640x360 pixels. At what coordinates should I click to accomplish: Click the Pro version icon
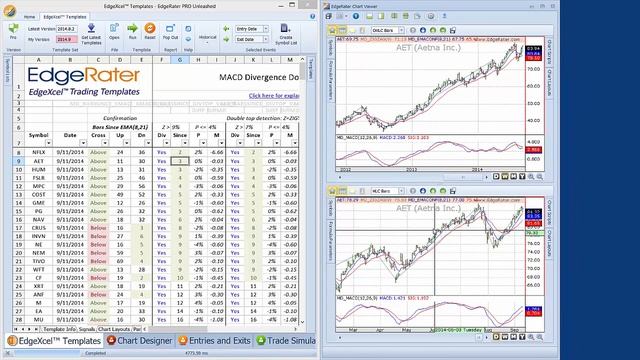point(13,29)
